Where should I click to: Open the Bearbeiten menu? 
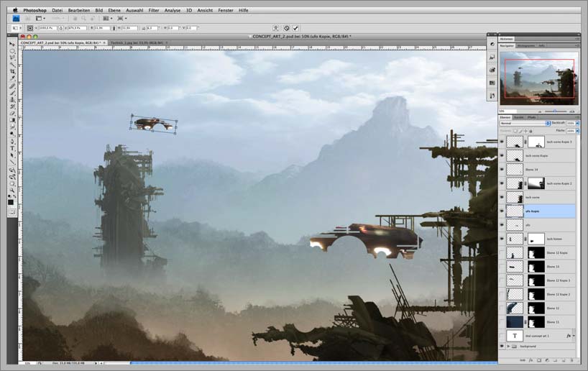(79, 10)
